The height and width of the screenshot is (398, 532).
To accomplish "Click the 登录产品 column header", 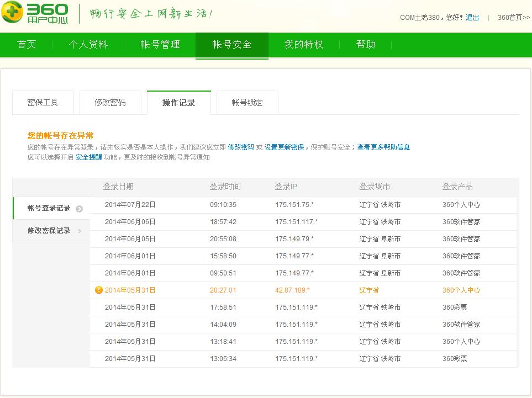I will tap(457, 187).
